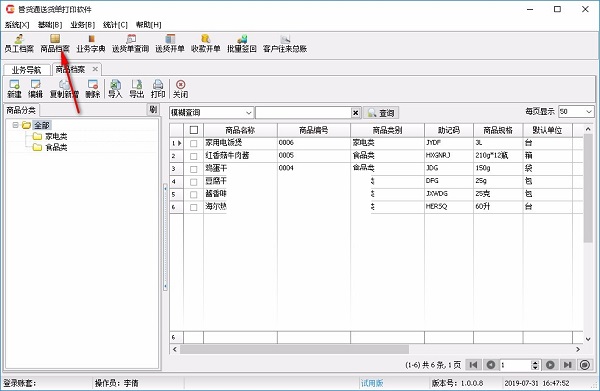Check the box for 红香菇牛肉酱 row
This screenshot has width=600, height=391.
tap(194, 156)
